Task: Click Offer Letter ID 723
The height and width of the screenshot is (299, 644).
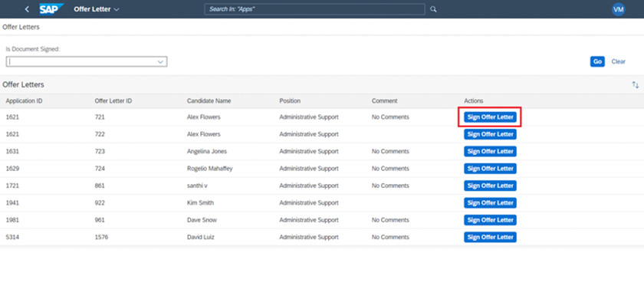Action: pos(100,152)
